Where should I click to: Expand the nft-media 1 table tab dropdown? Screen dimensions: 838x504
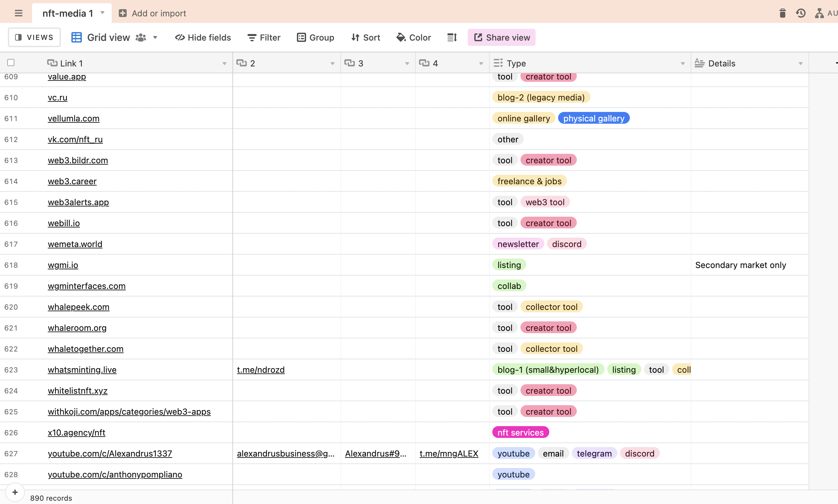(x=102, y=13)
